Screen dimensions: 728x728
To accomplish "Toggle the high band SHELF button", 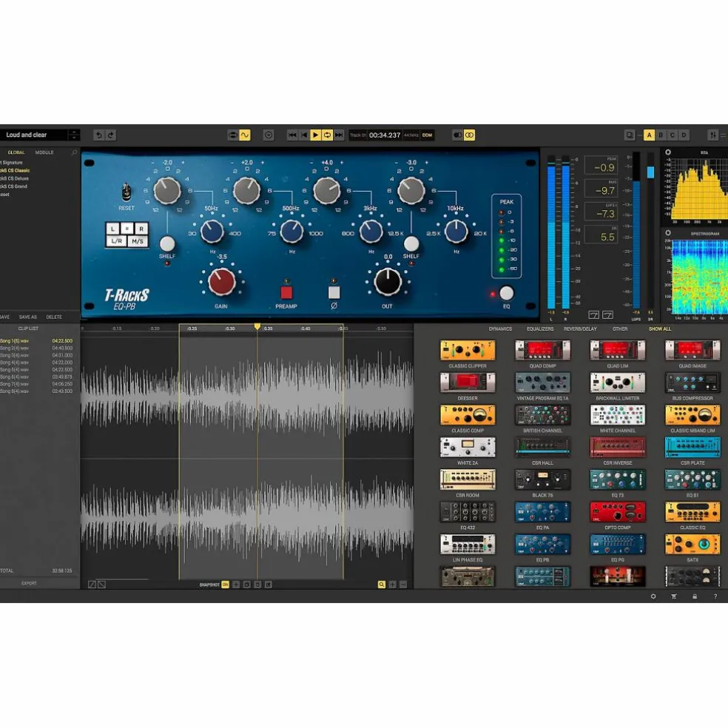I will click(411, 243).
